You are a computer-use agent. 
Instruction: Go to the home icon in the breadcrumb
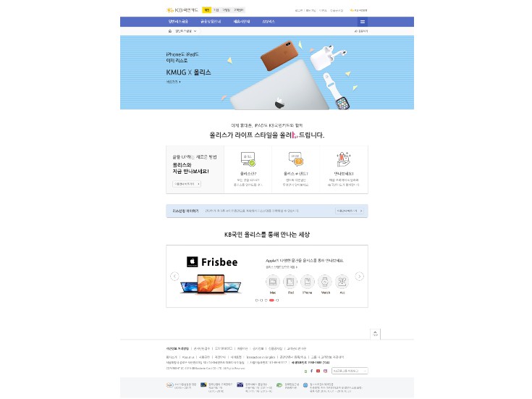(170, 31)
